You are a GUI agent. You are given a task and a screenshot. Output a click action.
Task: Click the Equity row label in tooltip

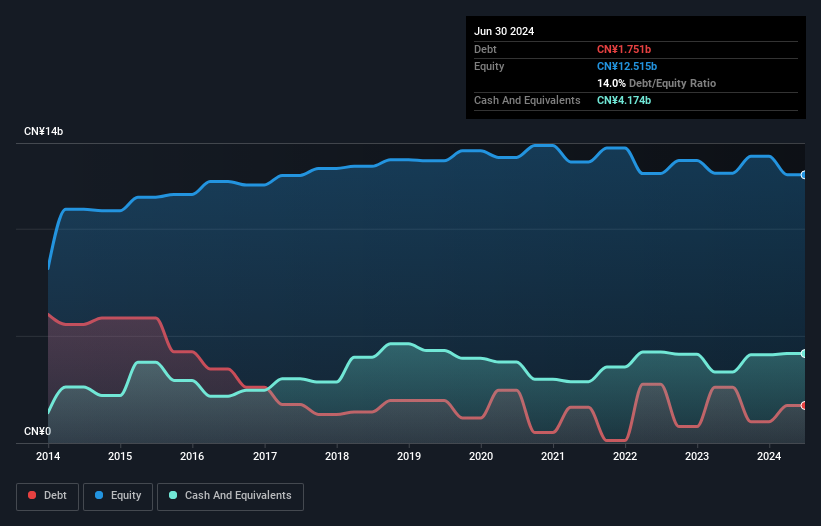coord(489,66)
